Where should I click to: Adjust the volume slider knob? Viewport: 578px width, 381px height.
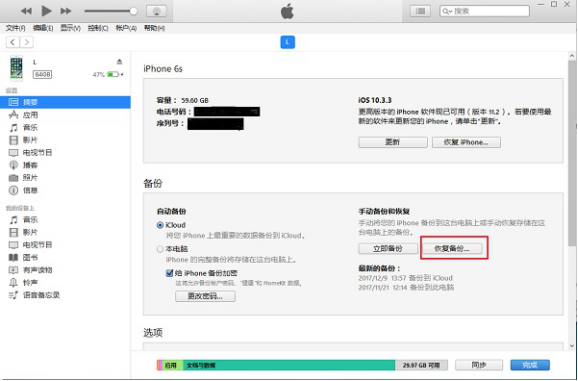click(133, 11)
